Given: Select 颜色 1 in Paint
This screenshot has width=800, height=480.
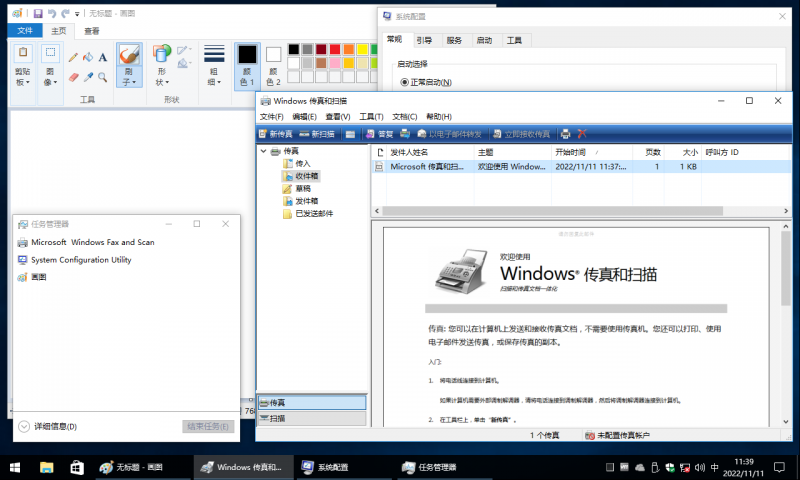Looking at the screenshot, I should (x=247, y=66).
